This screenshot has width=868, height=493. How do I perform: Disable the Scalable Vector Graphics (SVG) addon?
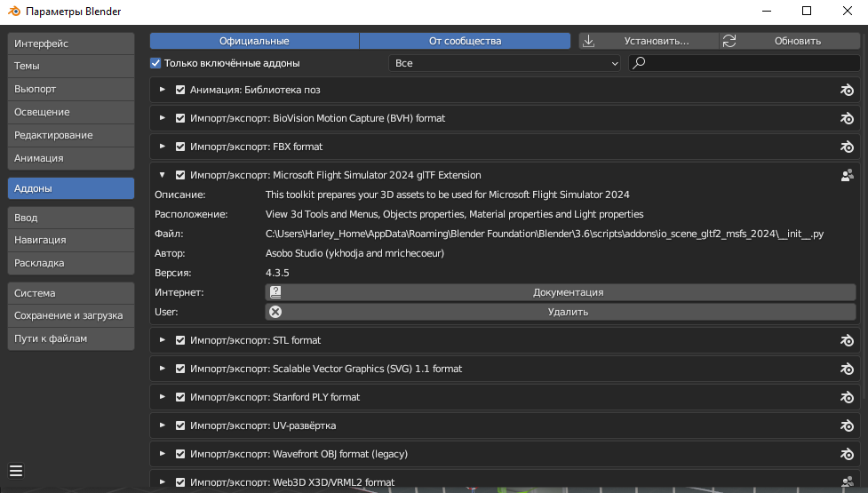coord(180,369)
